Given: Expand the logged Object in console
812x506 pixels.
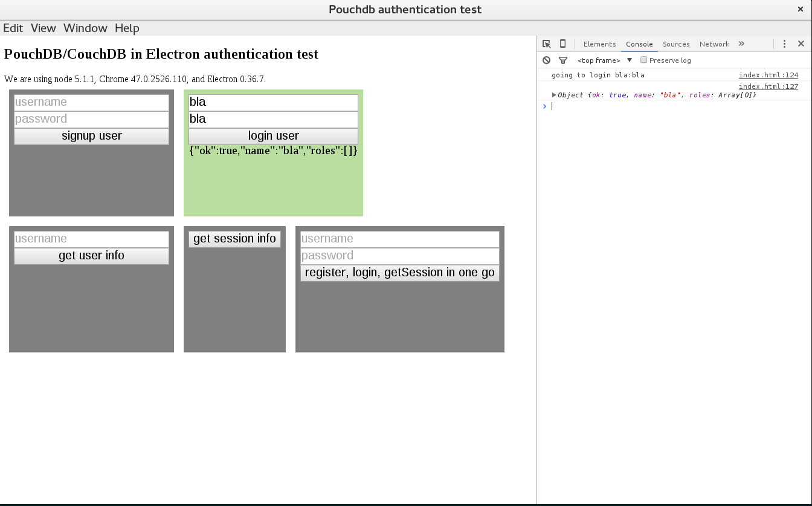Looking at the screenshot, I should [554, 95].
